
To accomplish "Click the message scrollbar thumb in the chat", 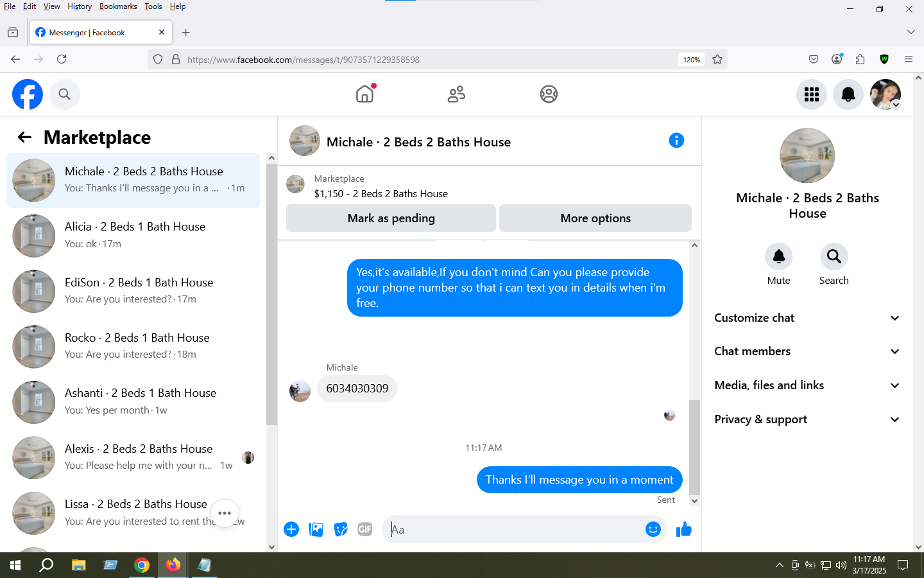I will click(x=694, y=447).
